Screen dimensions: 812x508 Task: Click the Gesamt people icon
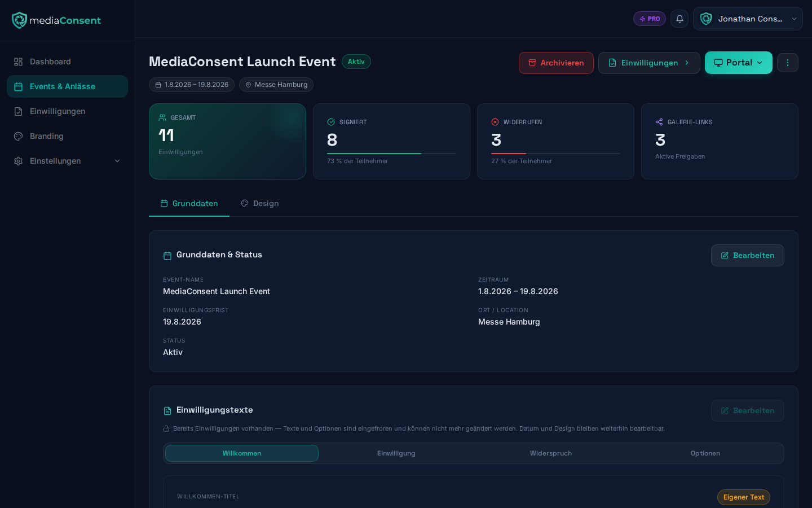(x=162, y=117)
